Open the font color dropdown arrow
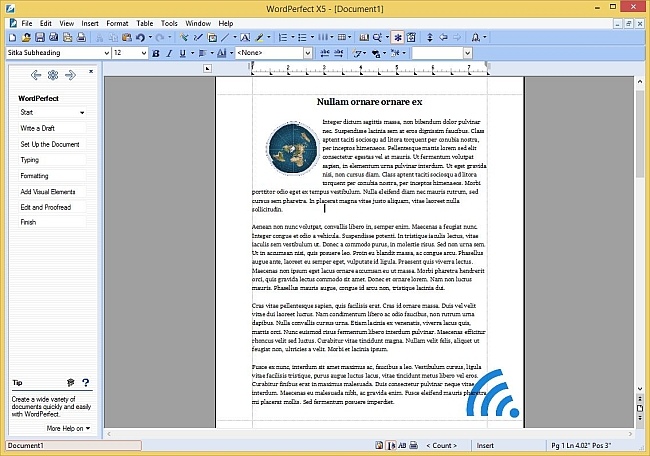Image resolution: width=650 pixels, height=456 pixels. point(231,53)
